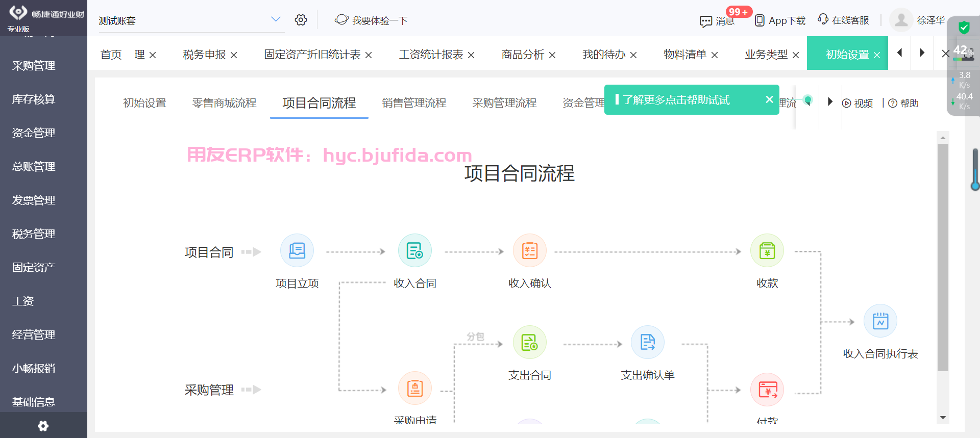Click the gear icon at sidebar bottom
Image resolution: width=980 pixels, height=438 pixels.
tap(43, 426)
